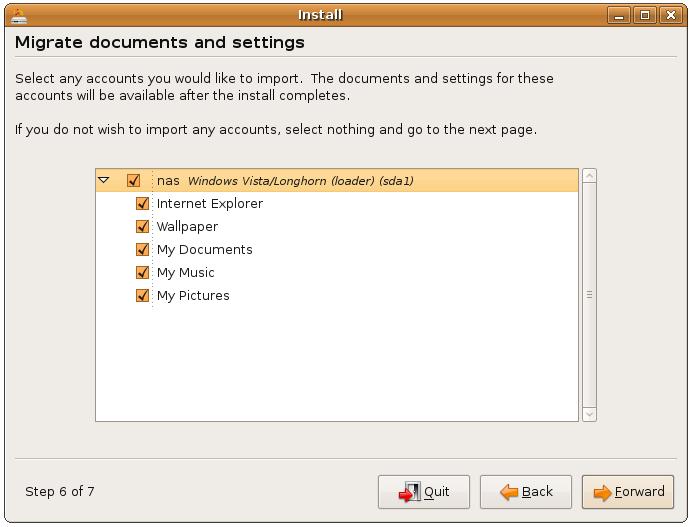Toggle the Internet Explorer checkbox
The width and height of the screenshot is (691, 527).
pyautogui.click(x=142, y=204)
